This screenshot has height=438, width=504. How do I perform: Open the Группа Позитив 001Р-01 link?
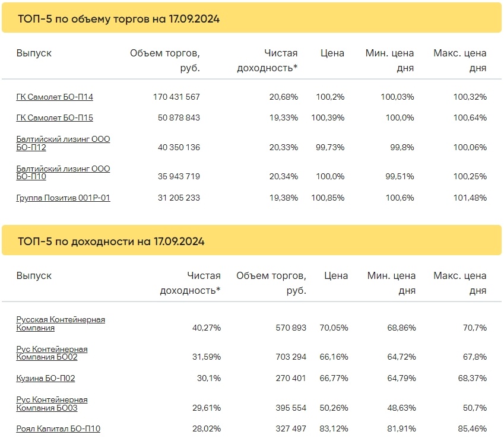point(63,198)
